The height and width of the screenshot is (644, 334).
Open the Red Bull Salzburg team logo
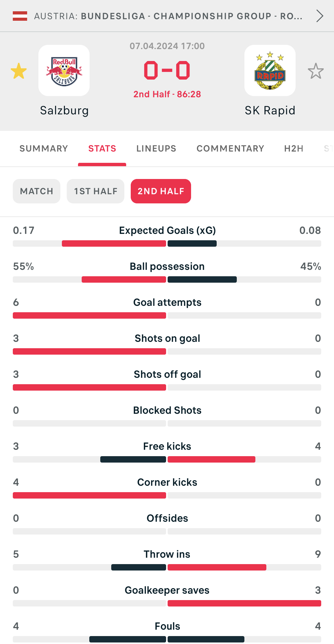[x=64, y=71]
